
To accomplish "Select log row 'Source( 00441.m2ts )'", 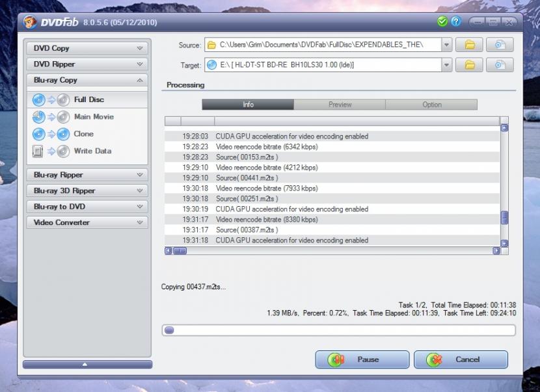I will coord(332,178).
